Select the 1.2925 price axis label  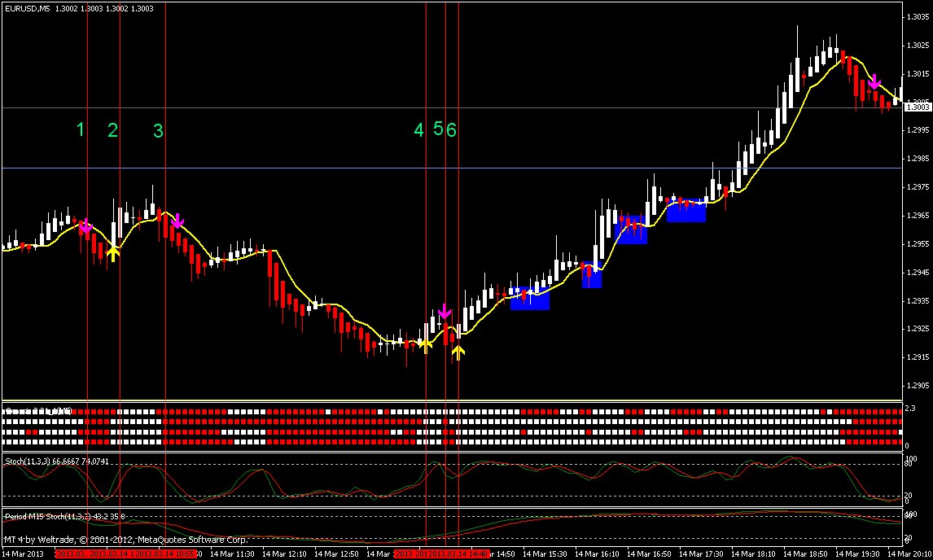tap(918, 329)
